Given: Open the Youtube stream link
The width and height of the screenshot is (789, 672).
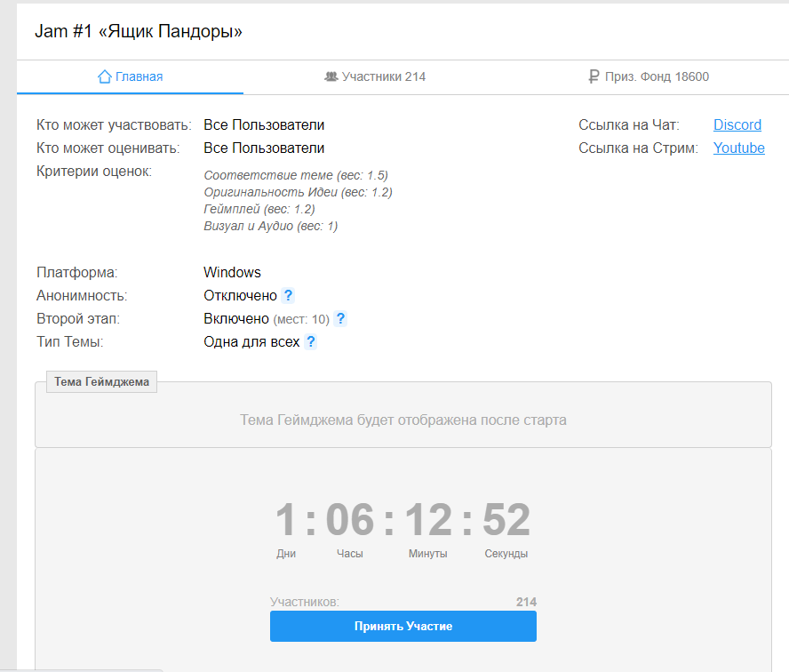Looking at the screenshot, I should [x=738, y=148].
